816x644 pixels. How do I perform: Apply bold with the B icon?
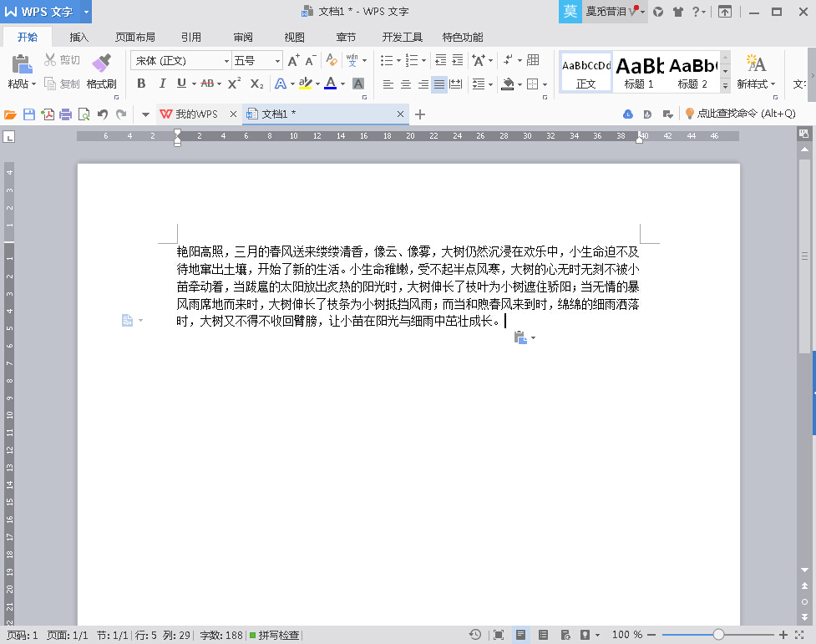pyautogui.click(x=141, y=84)
